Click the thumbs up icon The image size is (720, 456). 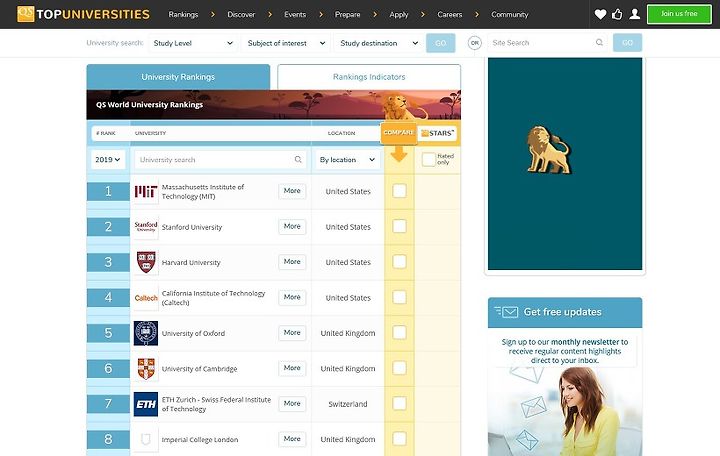click(x=617, y=14)
